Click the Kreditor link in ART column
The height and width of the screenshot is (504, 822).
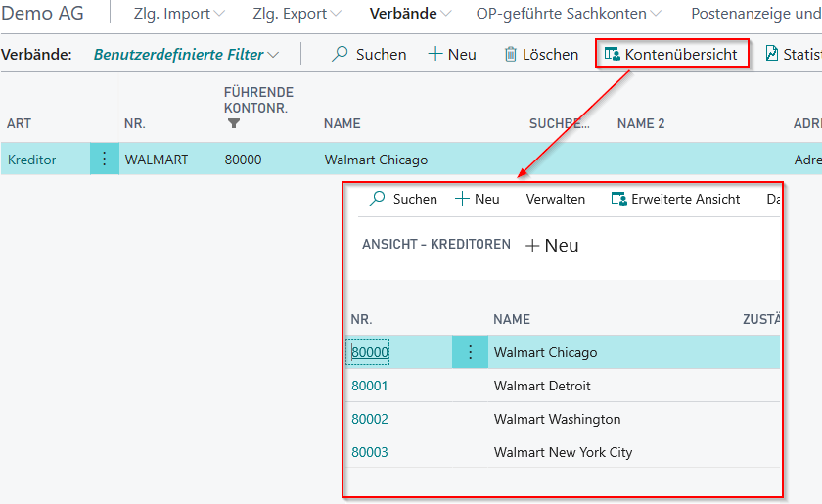tap(31, 160)
